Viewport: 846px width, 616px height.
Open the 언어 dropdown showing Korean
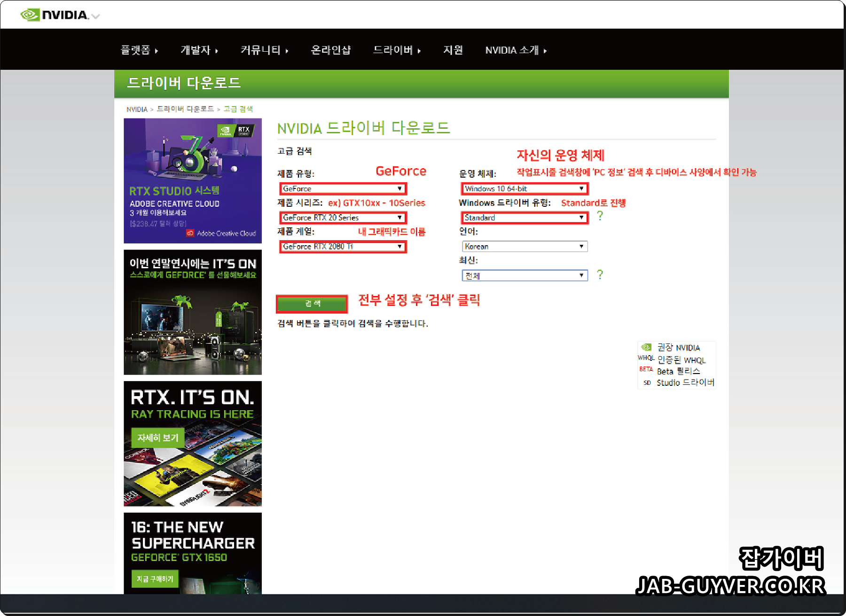[525, 246]
